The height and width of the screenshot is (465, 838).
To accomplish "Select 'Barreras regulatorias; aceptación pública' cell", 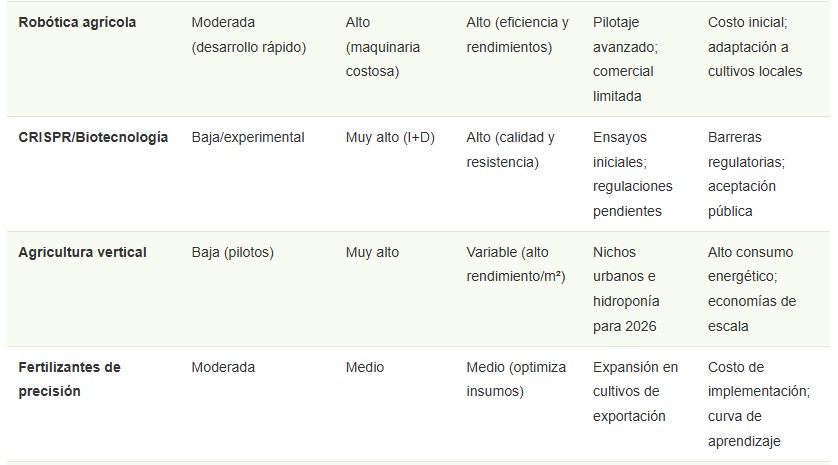I will 746,174.
